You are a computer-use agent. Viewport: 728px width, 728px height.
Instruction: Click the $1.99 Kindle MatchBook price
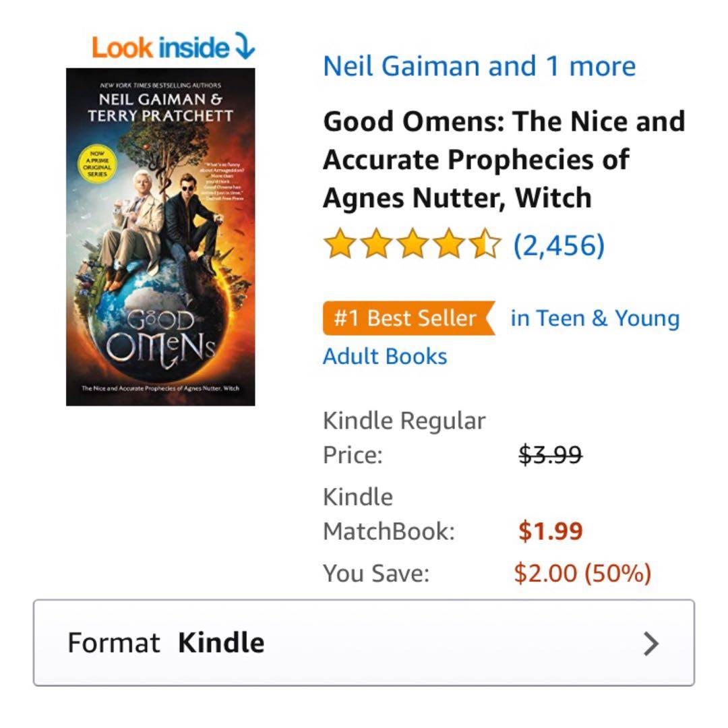pos(550,531)
